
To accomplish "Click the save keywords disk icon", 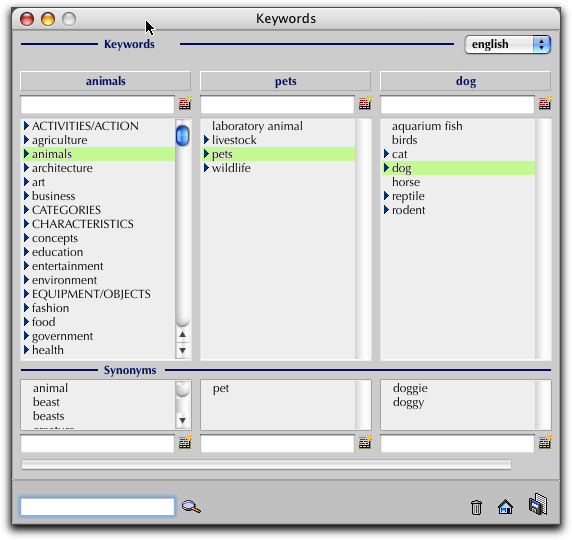I will (538, 504).
